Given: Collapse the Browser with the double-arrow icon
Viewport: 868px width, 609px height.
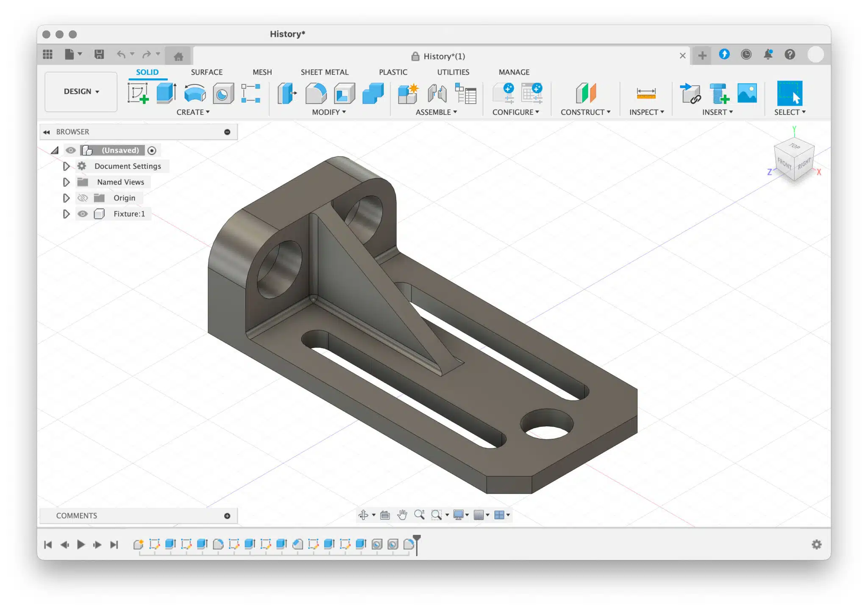Looking at the screenshot, I should coord(47,132).
